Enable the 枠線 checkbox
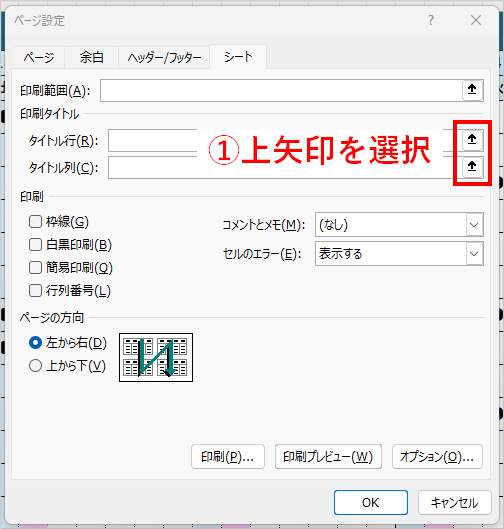 click(35, 222)
